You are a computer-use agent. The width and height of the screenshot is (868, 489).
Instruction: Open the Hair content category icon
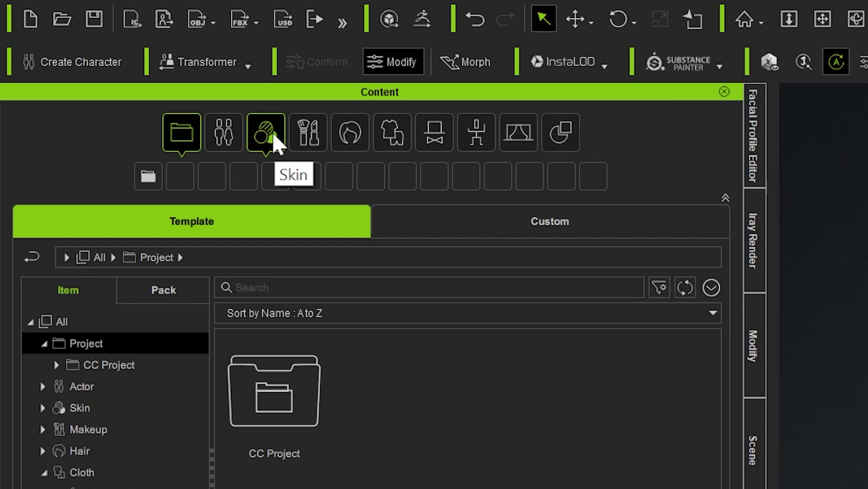pyautogui.click(x=350, y=132)
